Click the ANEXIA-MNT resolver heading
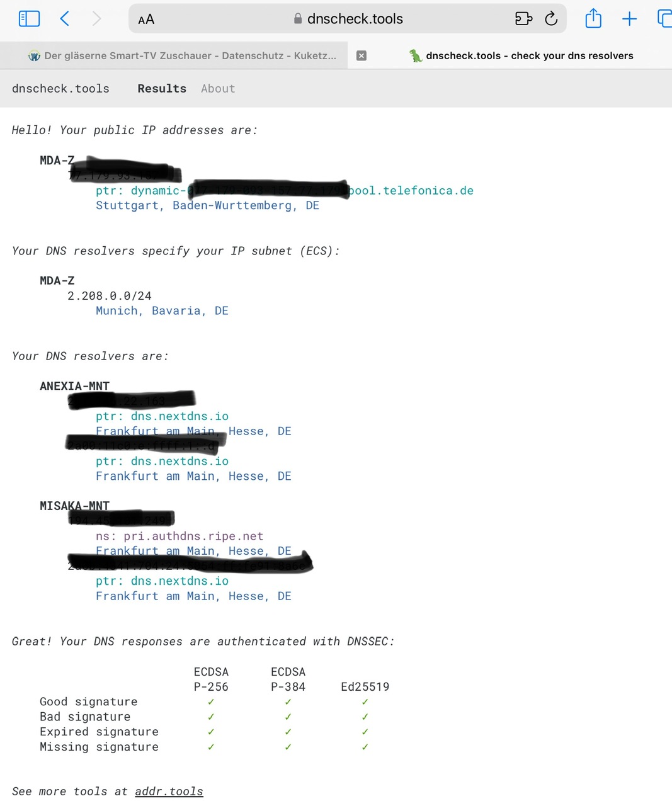This screenshot has height=806, width=672. (x=74, y=386)
